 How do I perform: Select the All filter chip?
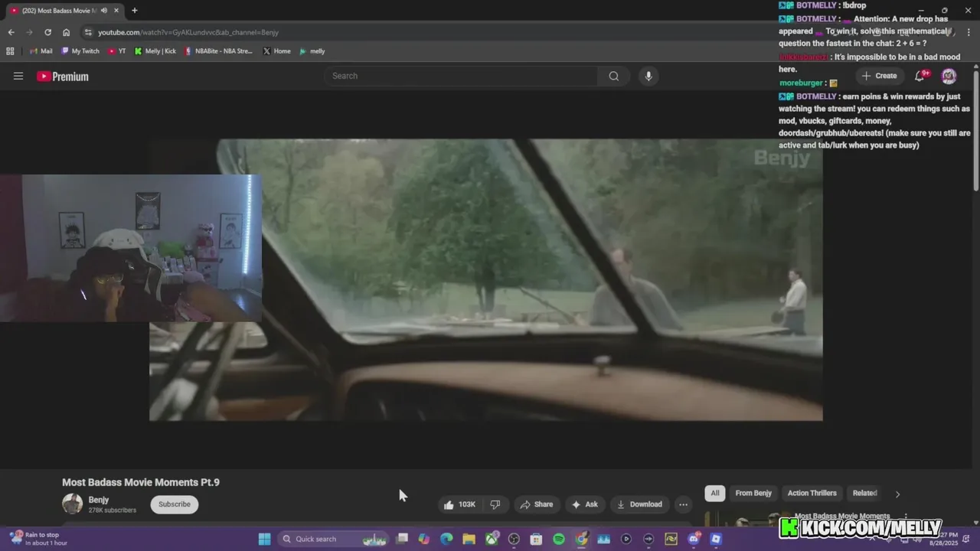(714, 493)
